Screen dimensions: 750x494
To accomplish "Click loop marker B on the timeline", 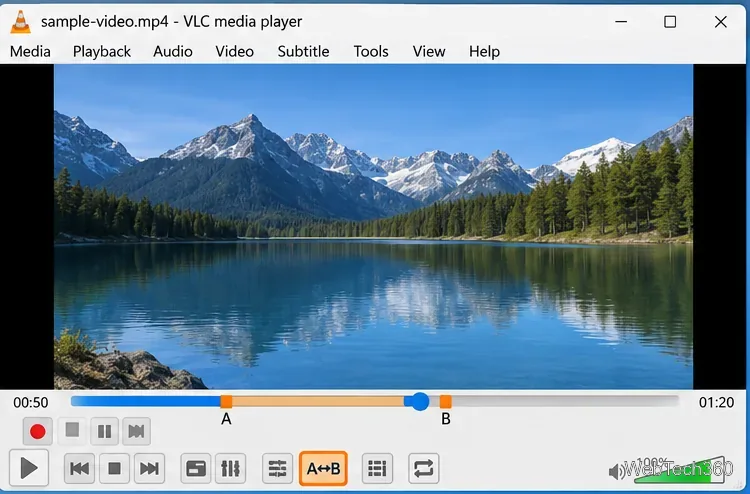I will tap(445, 401).
